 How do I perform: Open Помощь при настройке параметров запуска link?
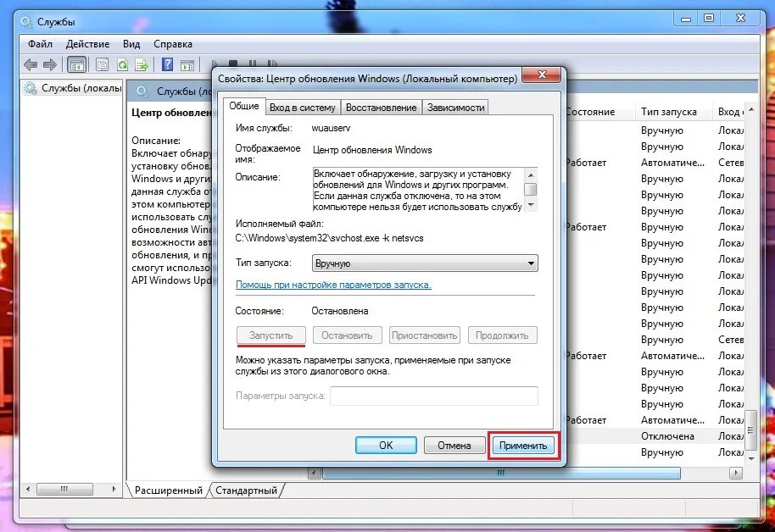tap(333, 285)
